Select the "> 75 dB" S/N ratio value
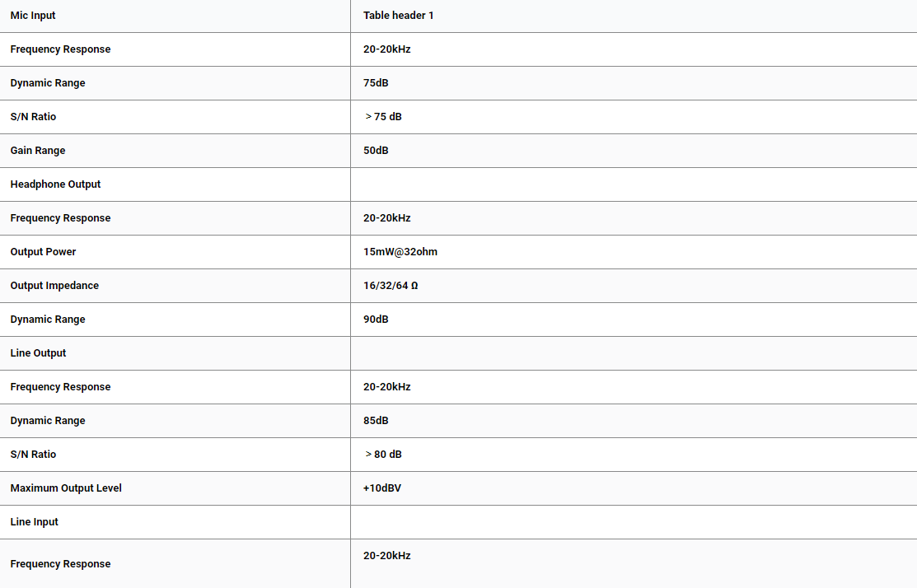Screen dimensions: 917x588 pos(384,117)
